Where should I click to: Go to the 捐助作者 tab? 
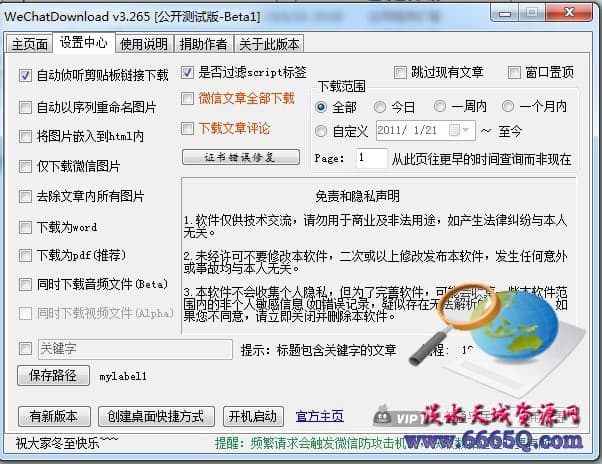pyautogui.click(x=203, y=44)
